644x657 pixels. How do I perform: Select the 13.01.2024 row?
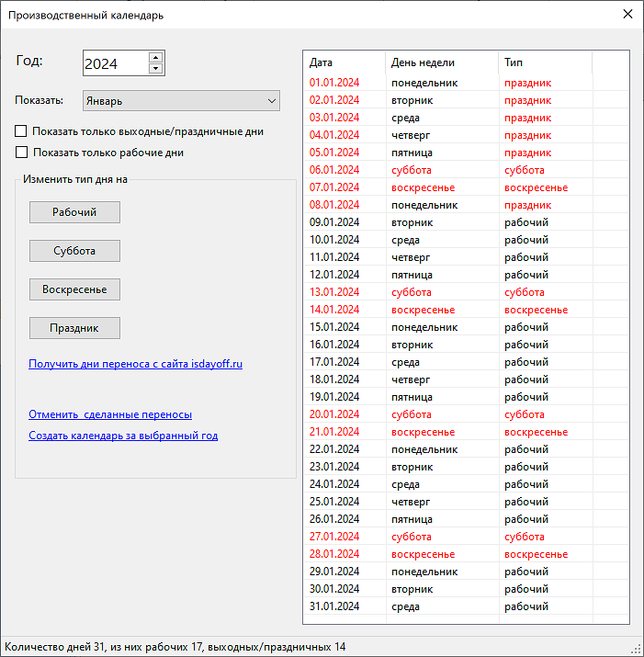click(x=466, y=292)
